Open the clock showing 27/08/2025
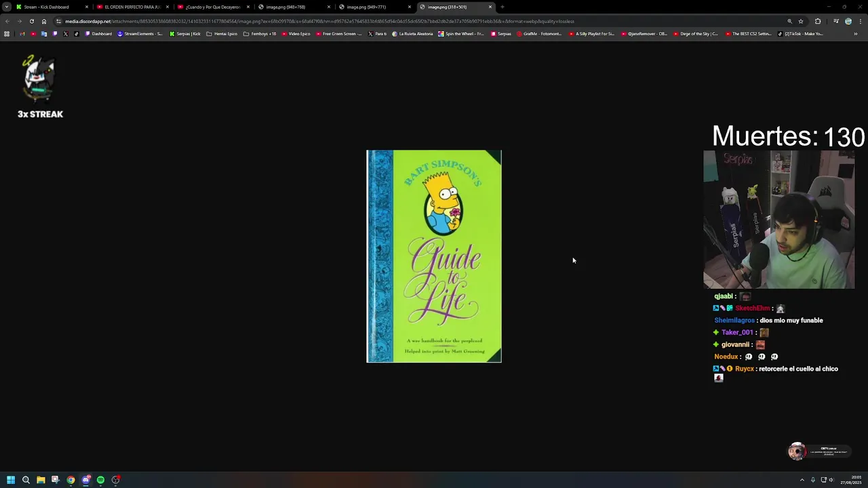Viewport: 868px width, 488px height. (850, 480)
